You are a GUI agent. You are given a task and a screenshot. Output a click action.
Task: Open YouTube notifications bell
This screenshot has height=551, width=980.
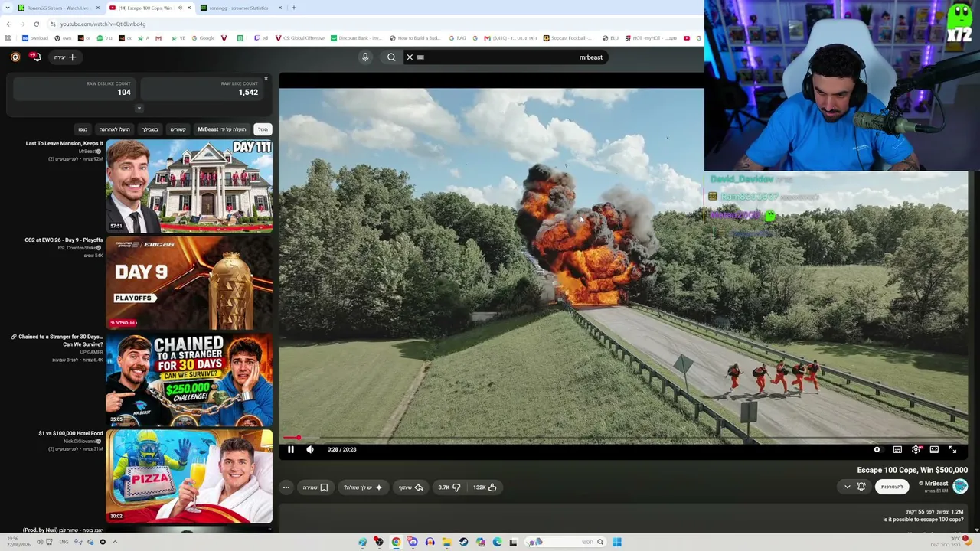[34, 57]
